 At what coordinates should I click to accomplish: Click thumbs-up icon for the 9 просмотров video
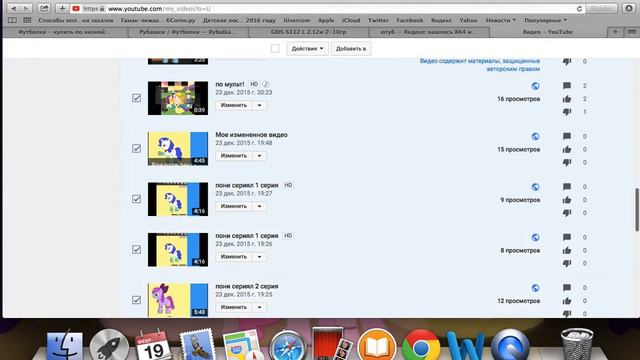click(x=567, y=200)
